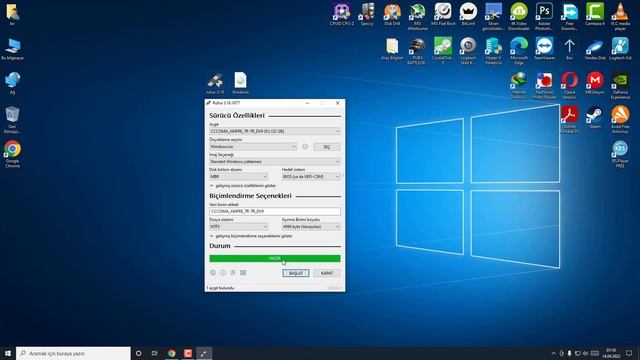
Task: Show hidden system tray icons
Action: (x=553, y=353)
